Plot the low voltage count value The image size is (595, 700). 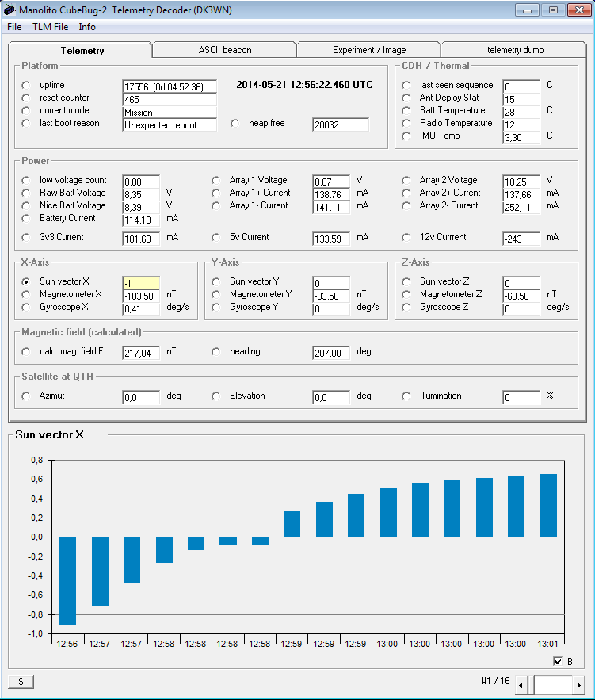coord(26,180)
